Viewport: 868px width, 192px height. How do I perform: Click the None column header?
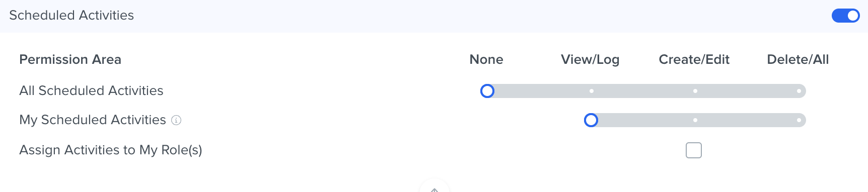pyautogui.click(x=486, y=59)
